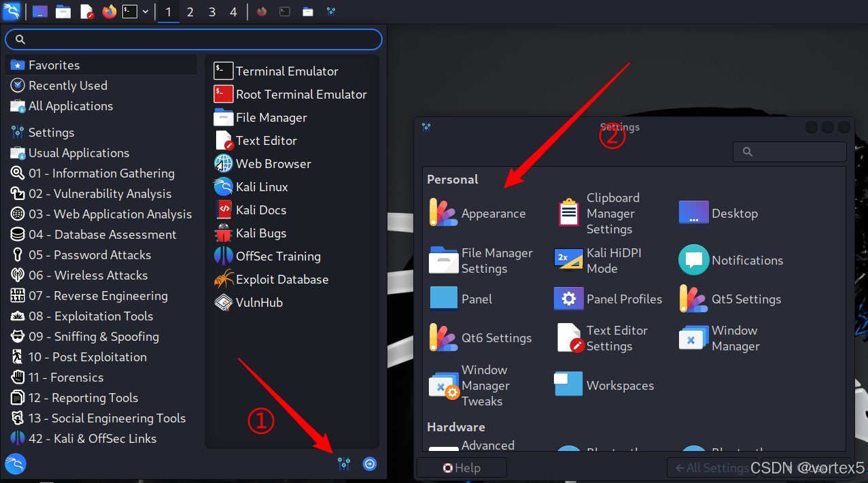Open 09 - Sniffing & Spoofing category
868x483 pixels.
(x=101, y=336)
